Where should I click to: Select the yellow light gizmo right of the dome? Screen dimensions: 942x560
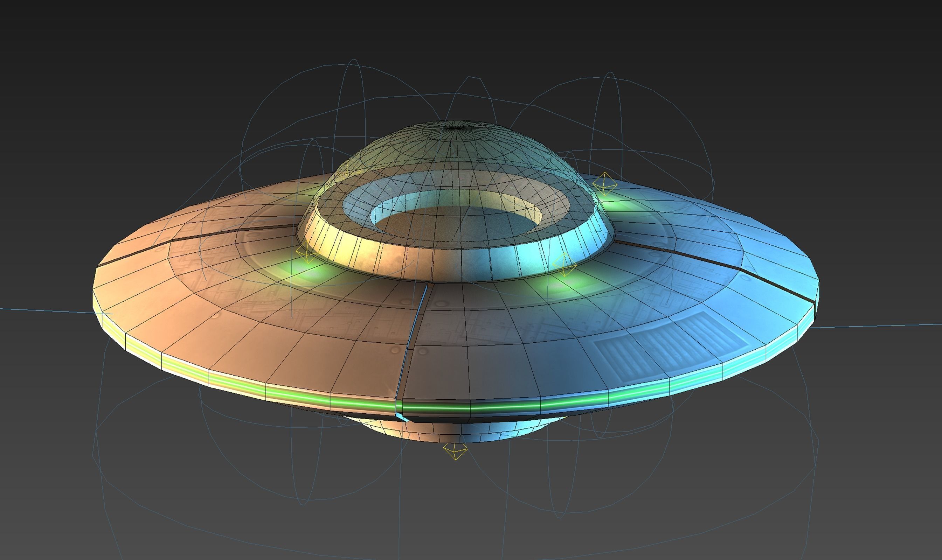605,184
